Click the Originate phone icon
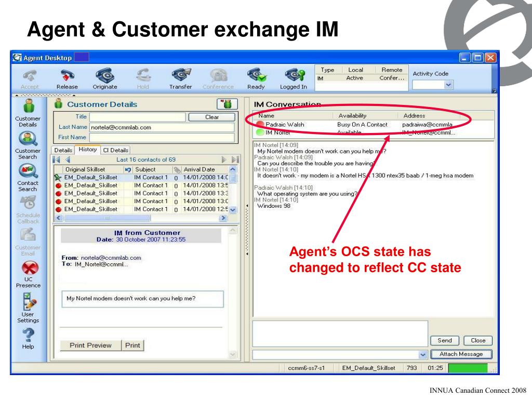The height and width of the screenshot is (399, 532). (x=105, y=75)
